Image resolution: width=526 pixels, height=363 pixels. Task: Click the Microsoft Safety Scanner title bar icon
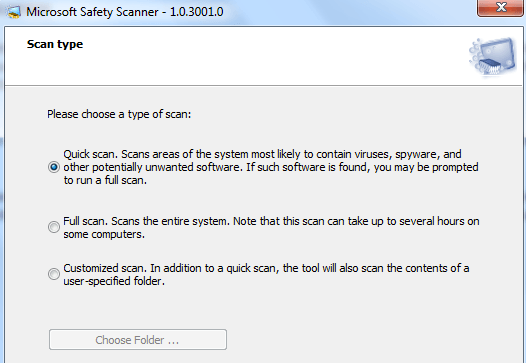[x=13, y=12]
